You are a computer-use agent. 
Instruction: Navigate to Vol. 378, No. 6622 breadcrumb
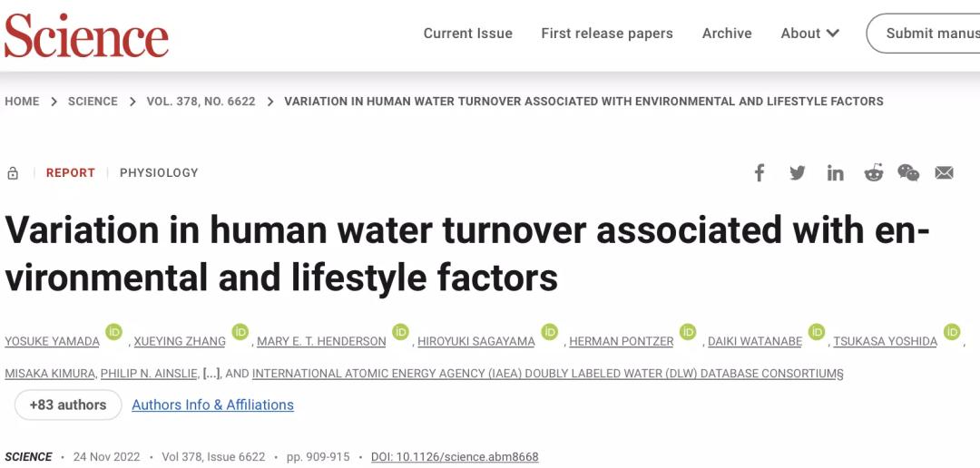pyautogui.click(x=201, y=102)
